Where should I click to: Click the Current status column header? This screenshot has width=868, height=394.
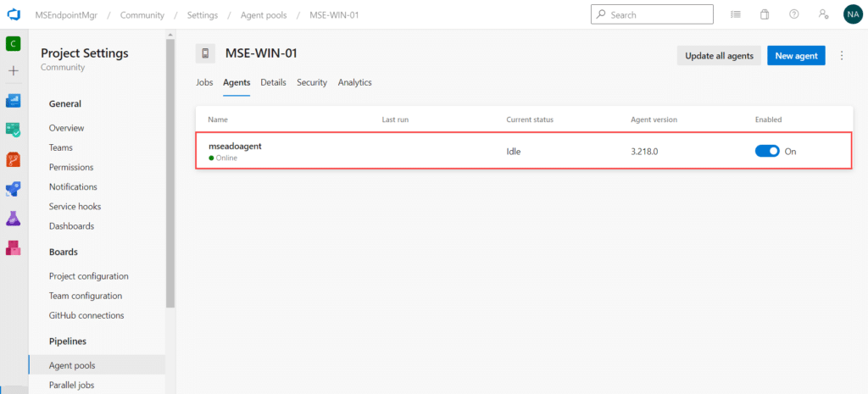[530, 119]
